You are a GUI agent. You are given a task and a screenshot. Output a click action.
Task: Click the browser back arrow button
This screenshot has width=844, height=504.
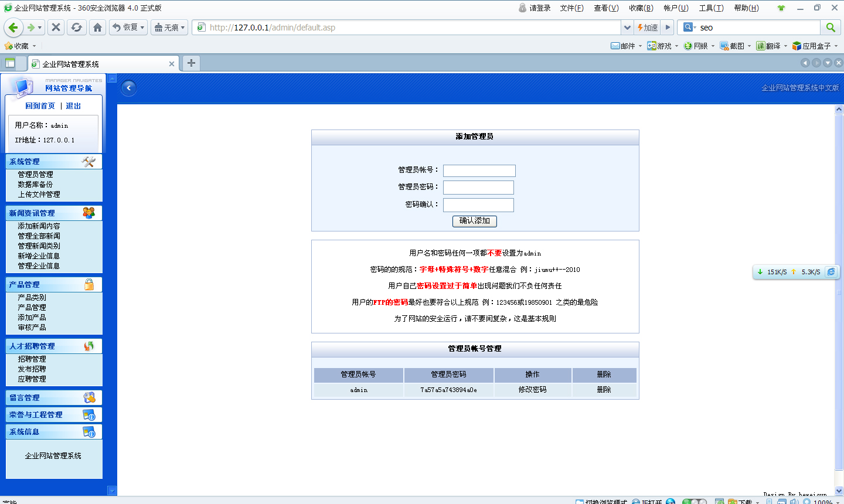13,28
